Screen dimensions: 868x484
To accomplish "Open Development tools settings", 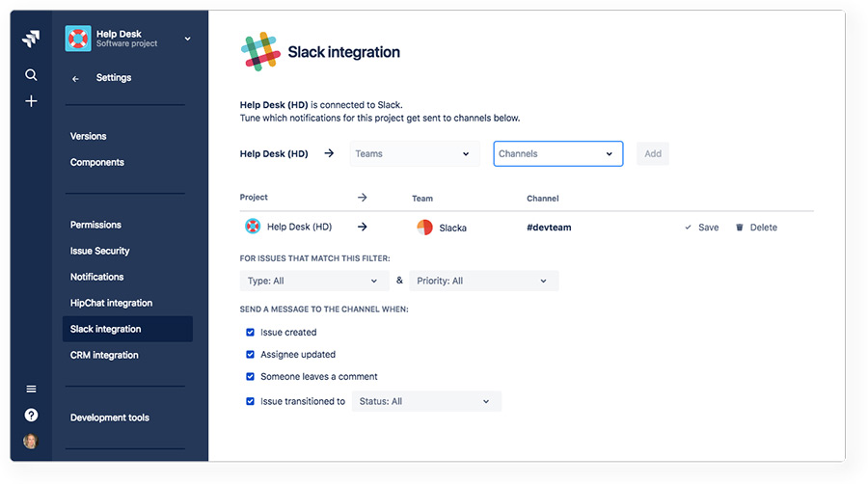I will pyautogui.click(x=110, y=417).
